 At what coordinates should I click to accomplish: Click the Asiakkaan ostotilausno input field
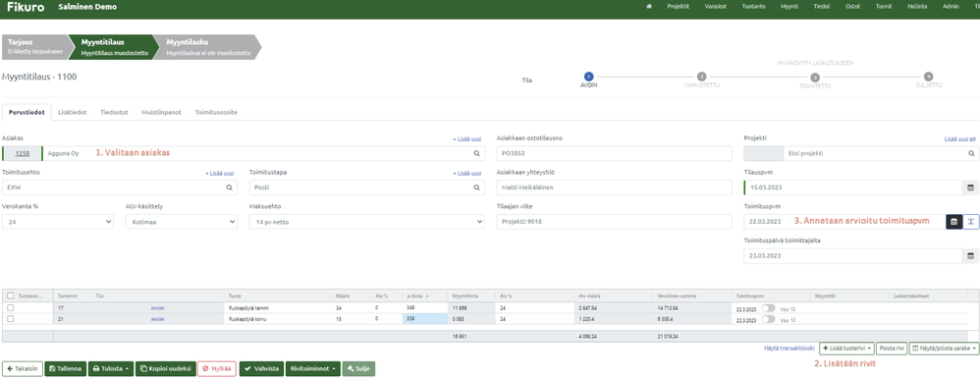614,153
